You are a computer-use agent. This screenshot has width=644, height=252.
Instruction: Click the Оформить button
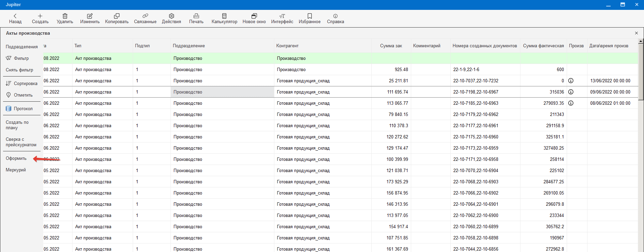16,158
